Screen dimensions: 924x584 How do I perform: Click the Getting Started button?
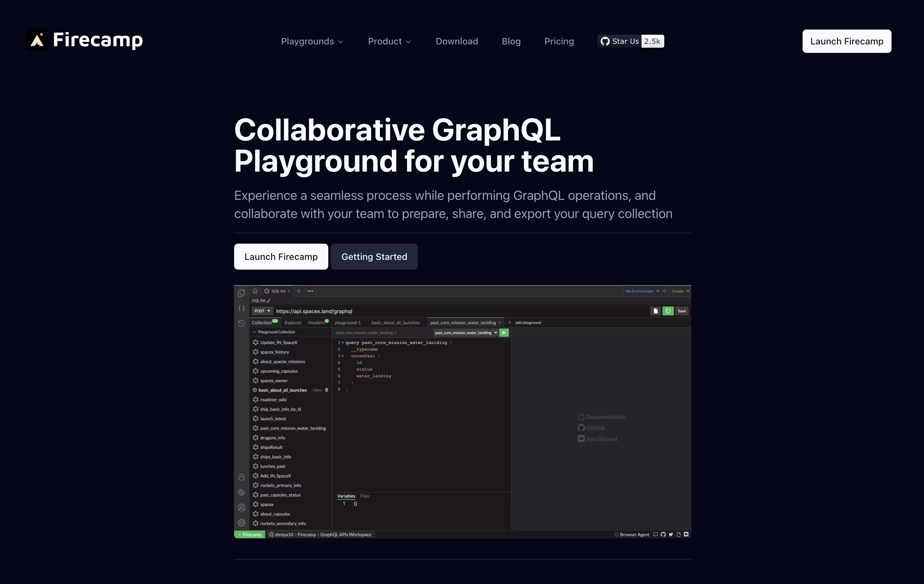pos(374,257)
